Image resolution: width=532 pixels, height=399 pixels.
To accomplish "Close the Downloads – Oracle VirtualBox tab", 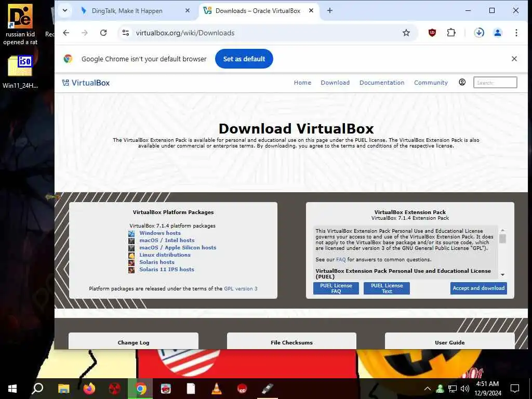I will [x=311, y=11].
